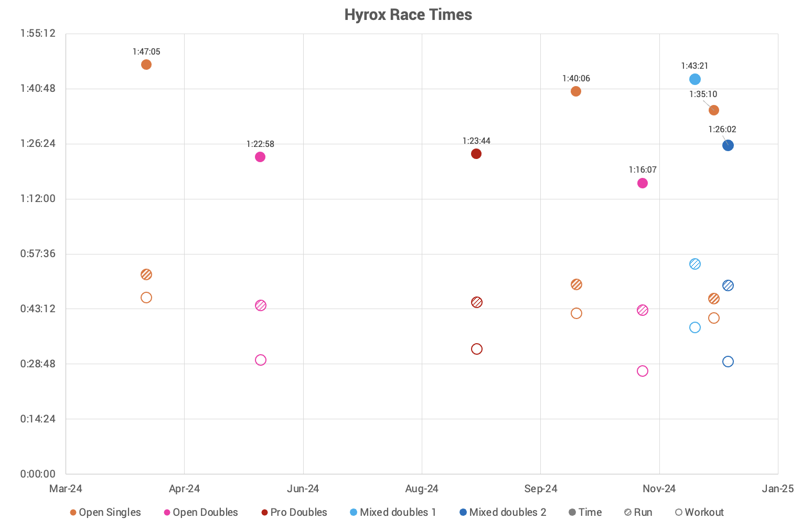Click the Nov-24 x-axis label
The width and height of the screenshot is (812, 530).
click(x=659, y=489)
